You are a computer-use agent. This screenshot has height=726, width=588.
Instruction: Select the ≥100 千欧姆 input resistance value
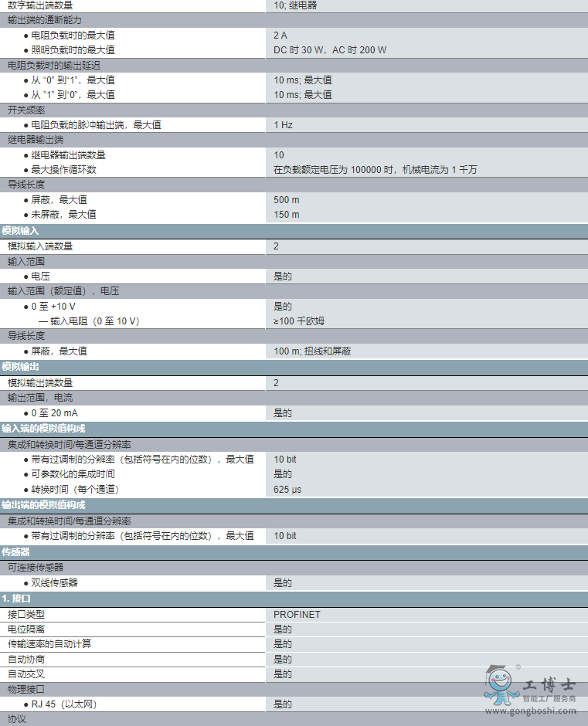(299, 321)
